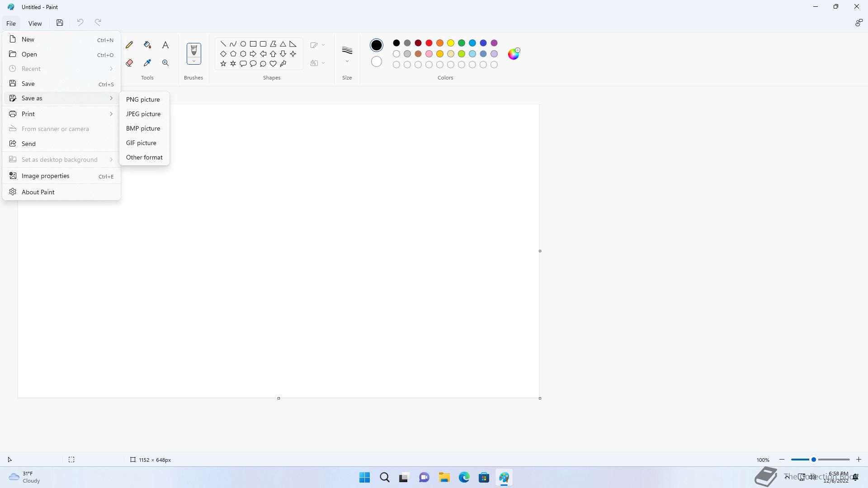This screenshot has height=488, width=868.
Task: Select Color 2 white background circle
Action: click(376, 62)
